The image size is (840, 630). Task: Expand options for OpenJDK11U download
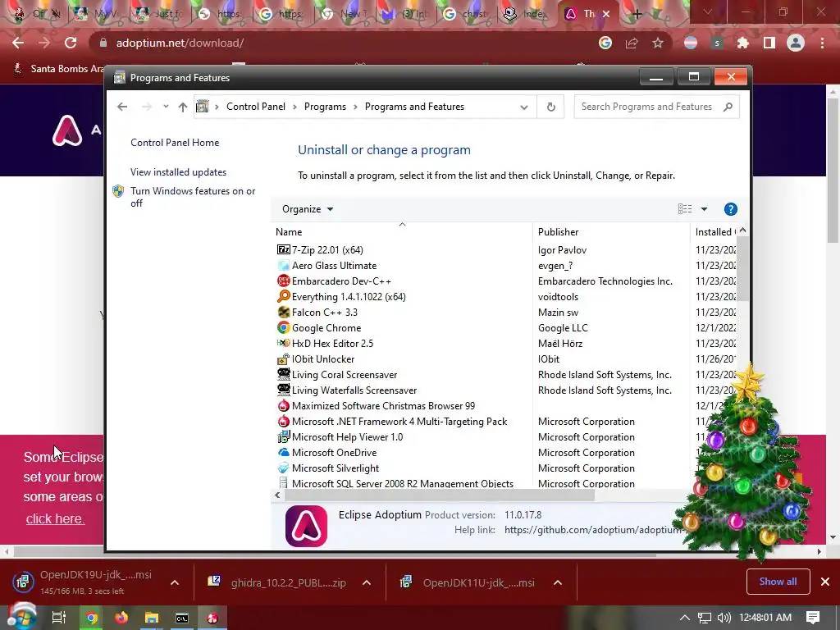(558, 582)
